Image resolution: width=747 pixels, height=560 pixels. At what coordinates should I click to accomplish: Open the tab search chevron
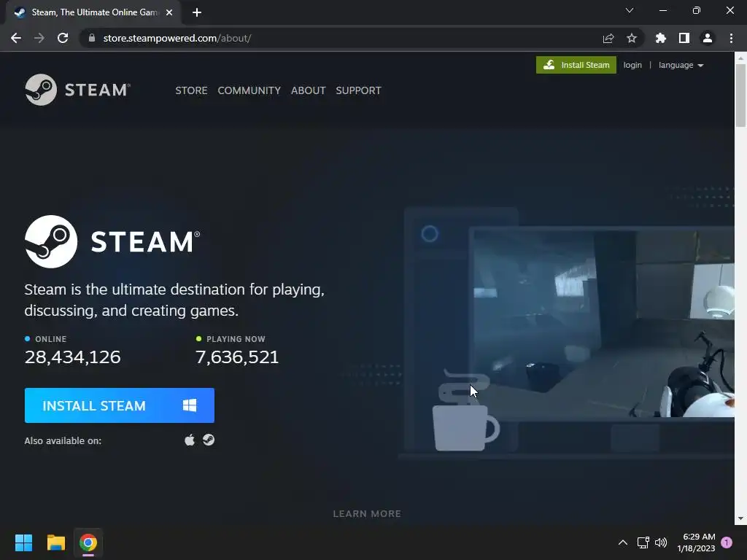tap(630, 10)
